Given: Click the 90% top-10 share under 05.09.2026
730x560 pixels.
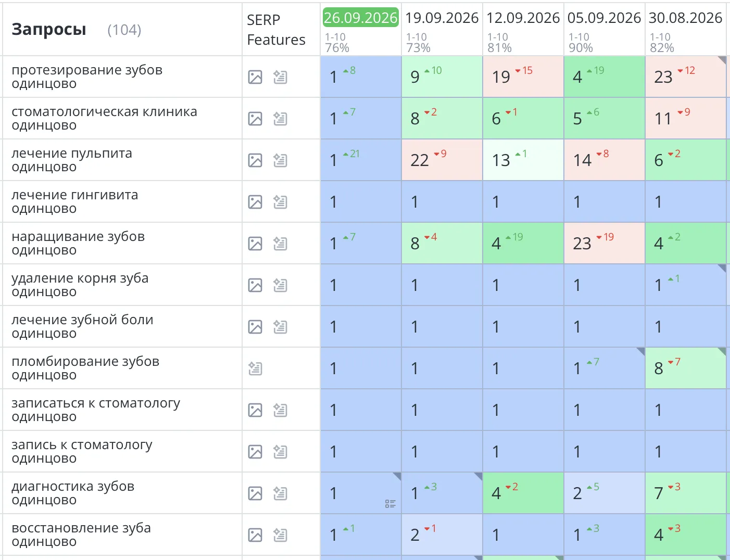Looking at the screenshot, I should coord(581,48).
